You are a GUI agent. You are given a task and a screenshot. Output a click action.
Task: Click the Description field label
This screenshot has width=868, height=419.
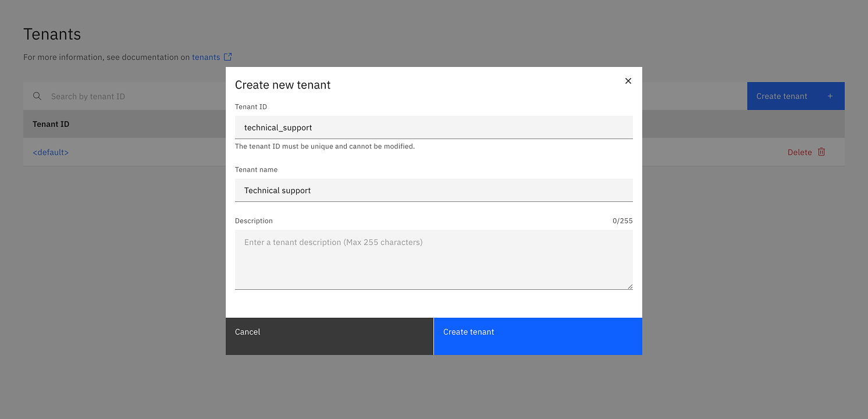tap(254, 221)
